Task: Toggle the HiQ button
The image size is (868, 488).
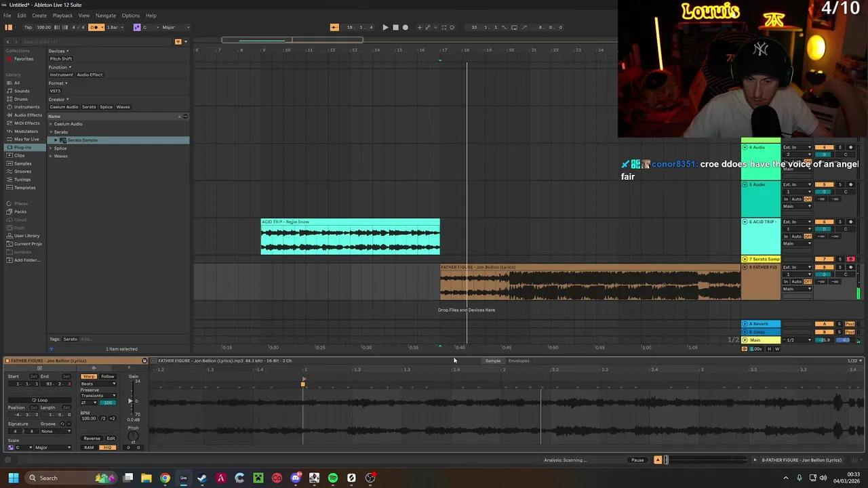Action: click(x=107, y=448)
